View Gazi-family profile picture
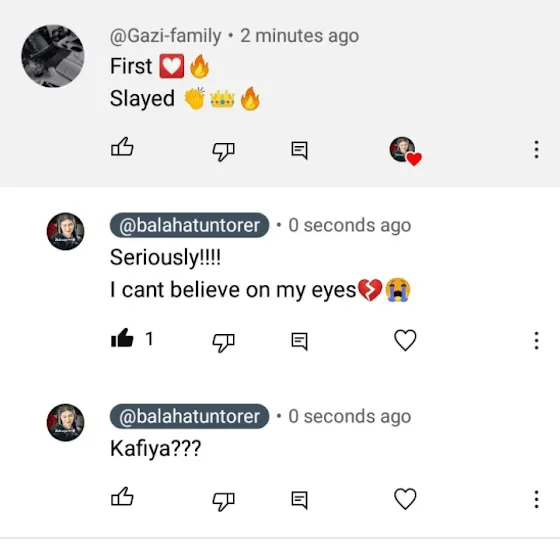This screenshot has width=560, height=560. point(53,56)
